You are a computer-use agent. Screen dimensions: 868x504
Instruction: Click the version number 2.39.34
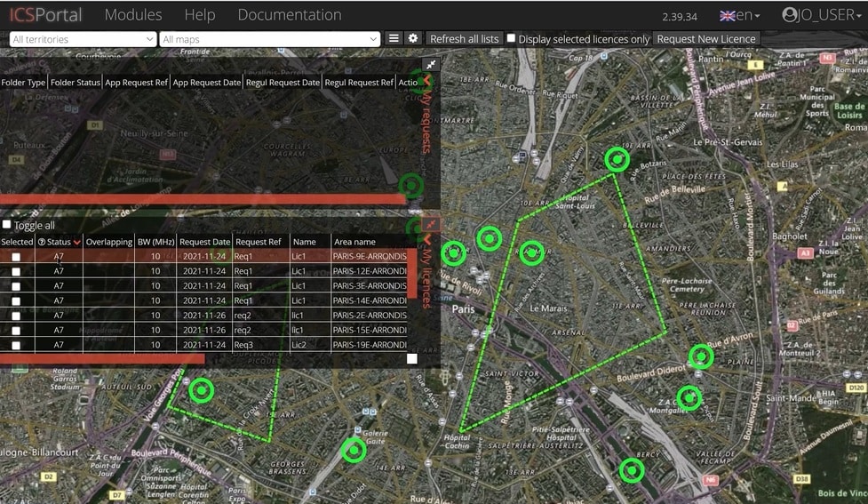click(680, 17)
